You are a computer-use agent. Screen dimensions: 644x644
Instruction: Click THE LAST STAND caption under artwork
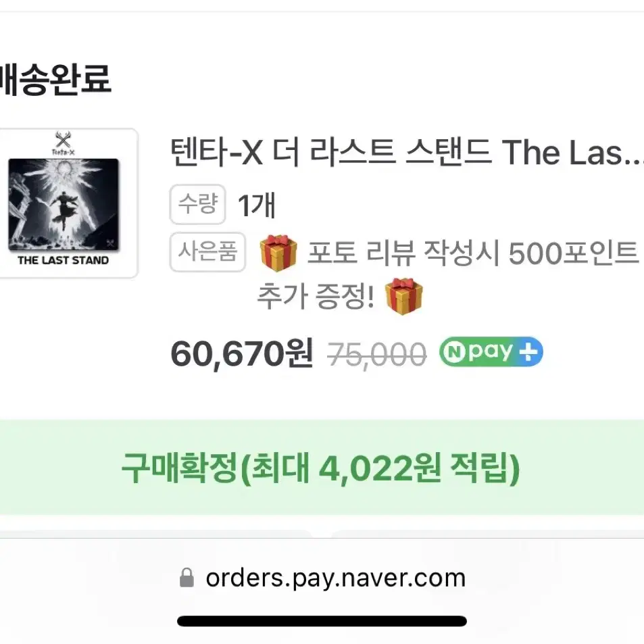click(x=64, y=260)
